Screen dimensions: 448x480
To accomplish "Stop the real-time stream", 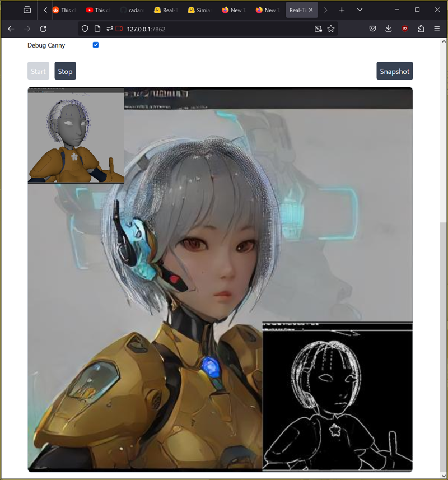I will pyautogui.click(x=65, y=71).
